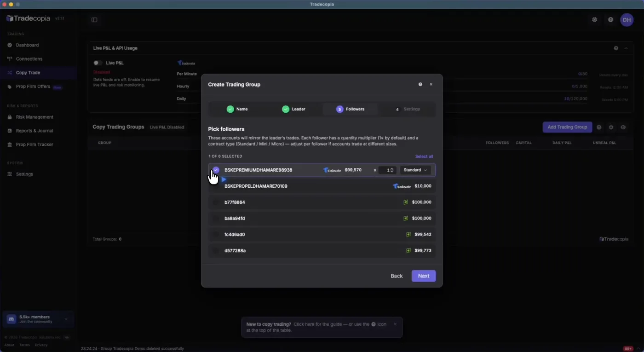Uncheck follower BSKEPREMIUMDHAMARE98938

click(216, 170)
